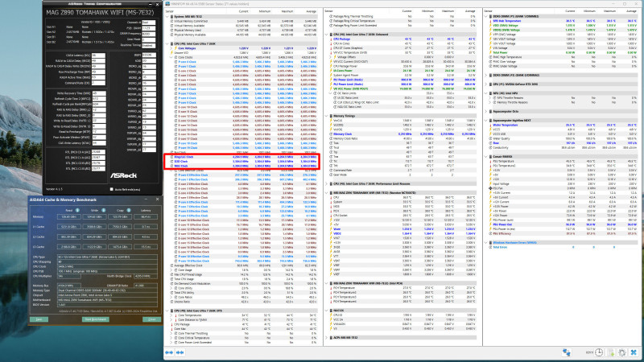Click HWiNFO expand-right arrows button
Image resolution: width=644 pixels, height=362 pixels.
pyautogui.click(x=180, y=352)
